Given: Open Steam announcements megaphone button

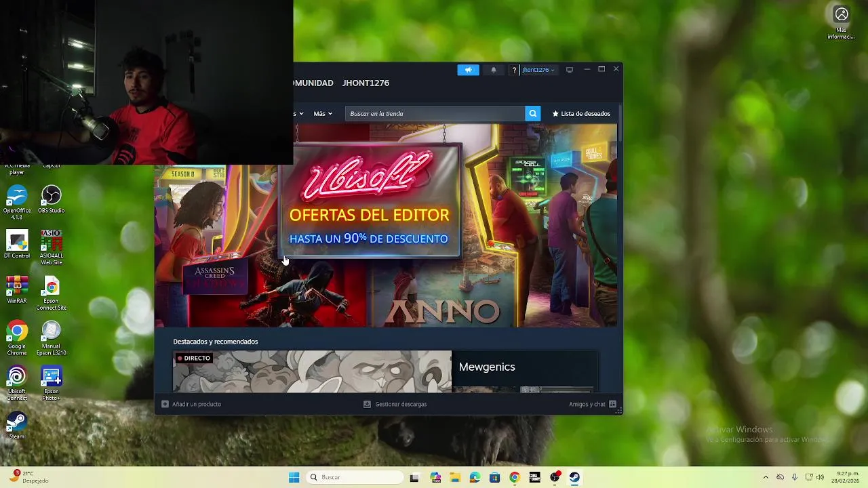Looking at the screenshot, I should click(468, 70).
